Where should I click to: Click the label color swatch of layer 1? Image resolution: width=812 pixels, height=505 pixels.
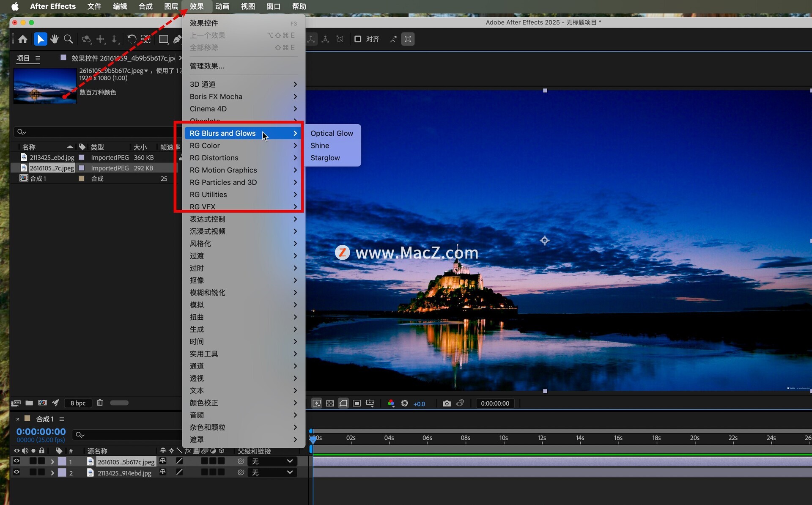(x=62, y=461)
